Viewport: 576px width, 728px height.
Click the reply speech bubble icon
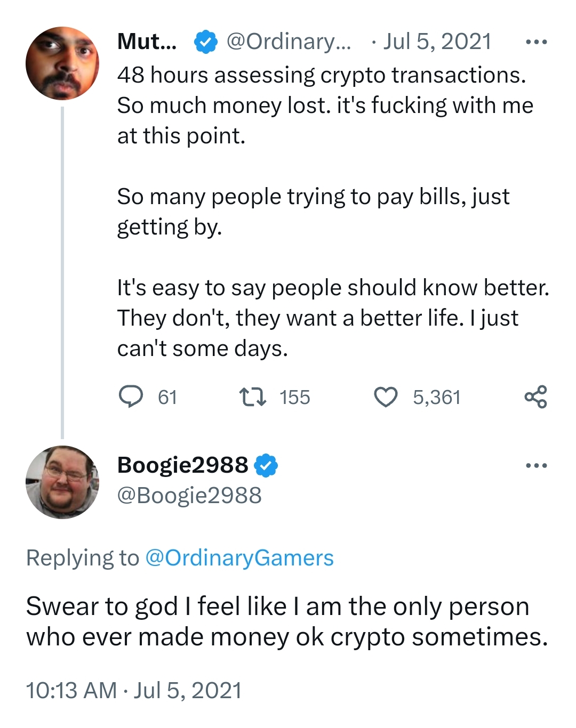point(130,397)
